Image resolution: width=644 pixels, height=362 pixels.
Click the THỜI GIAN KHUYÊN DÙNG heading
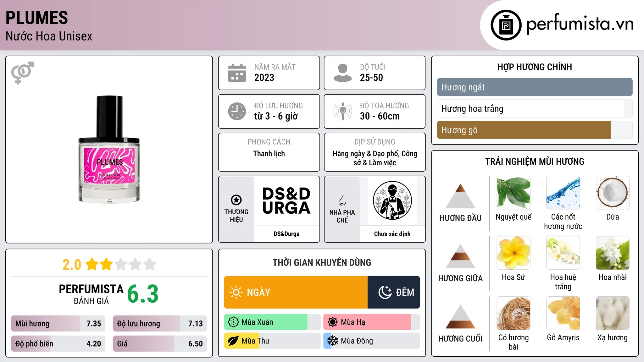[322, 262]
